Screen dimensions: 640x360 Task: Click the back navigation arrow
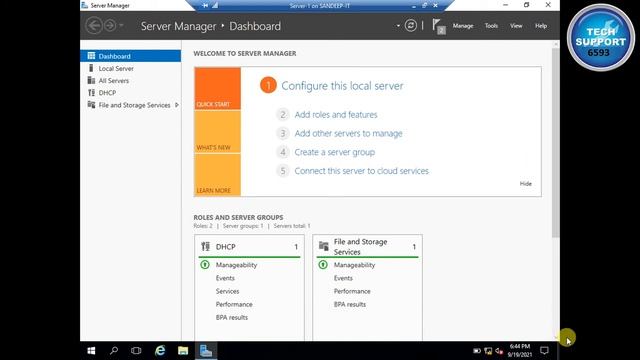[x=93, y=26]
